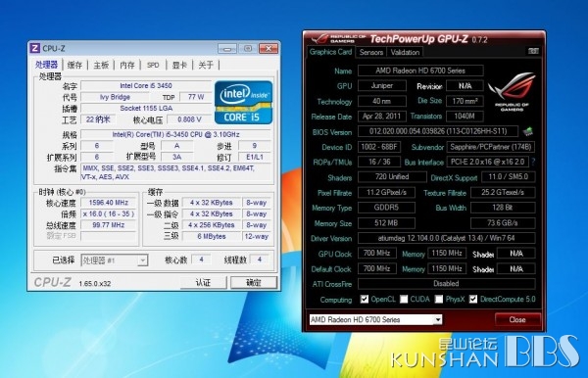Image resolution: width=588 pixels, height=378 pixels.
Task: Toggle the PhysX checkbox
Action: point(439,299)
